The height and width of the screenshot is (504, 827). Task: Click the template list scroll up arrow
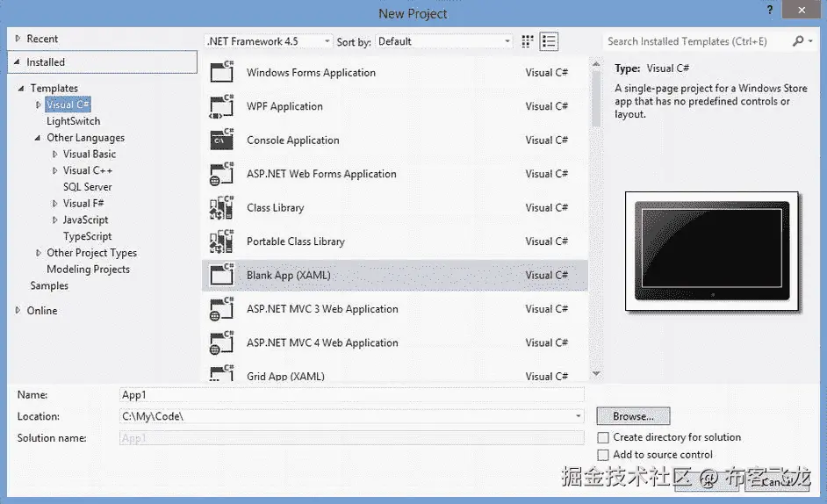(596, 63)
